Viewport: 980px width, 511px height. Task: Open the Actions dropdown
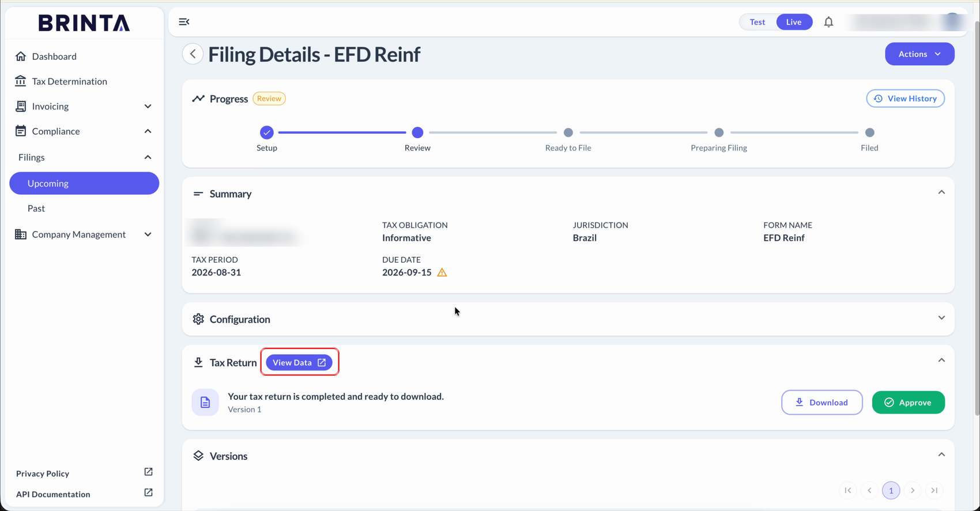919,54
